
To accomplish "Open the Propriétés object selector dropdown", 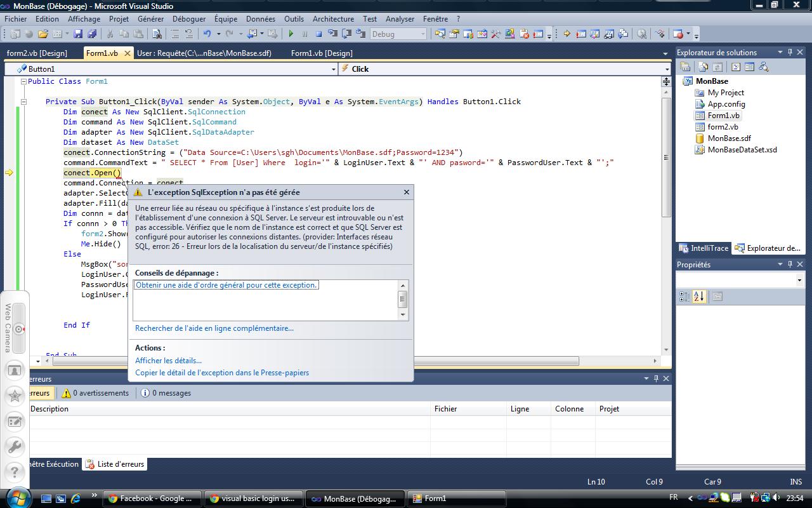I will tap(799, 280).
